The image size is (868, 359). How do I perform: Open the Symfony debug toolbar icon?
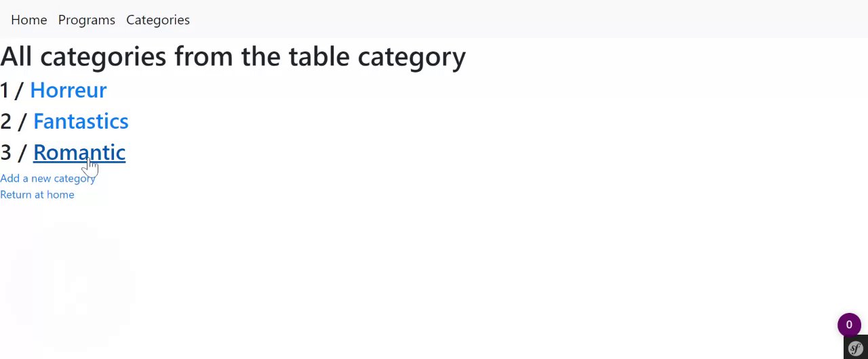pos(856,348)
